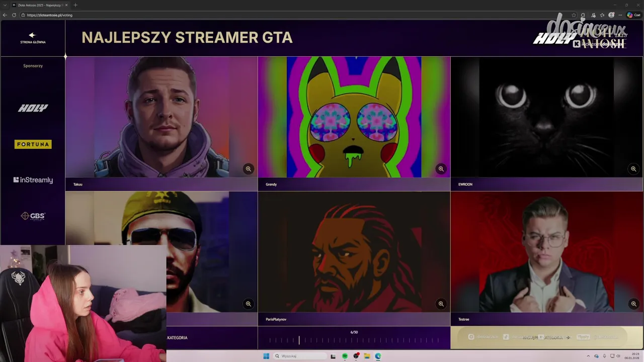Open File Explorer from taskbar
Viewport: 644px width, 362px height.
point(367,356)
